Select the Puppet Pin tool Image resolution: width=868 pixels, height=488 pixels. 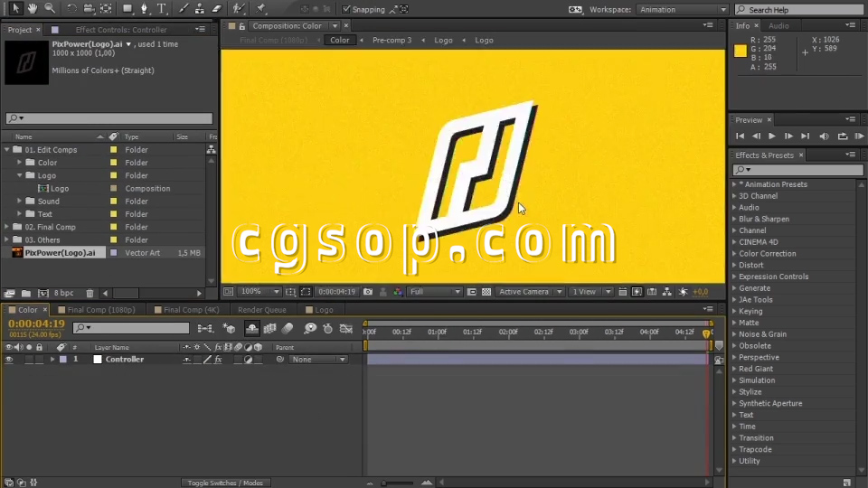pyautogui.click(x=260, y=9)
